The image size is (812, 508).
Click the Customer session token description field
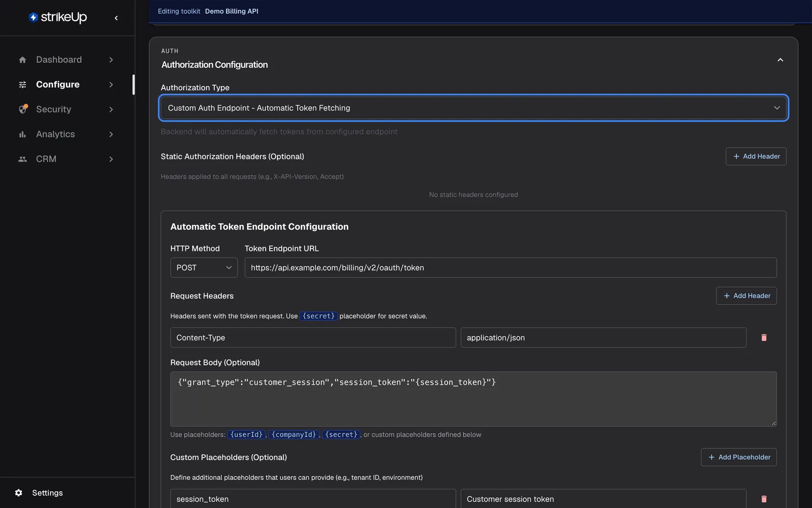(604, 499)
